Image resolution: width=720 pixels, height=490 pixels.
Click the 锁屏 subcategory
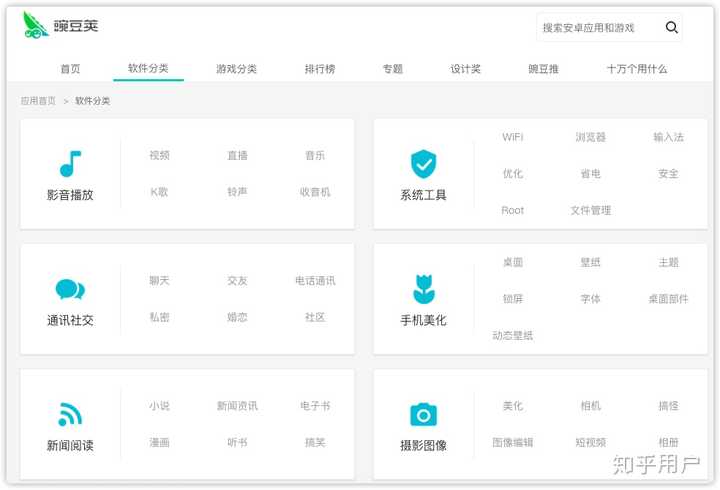[512, 299]
